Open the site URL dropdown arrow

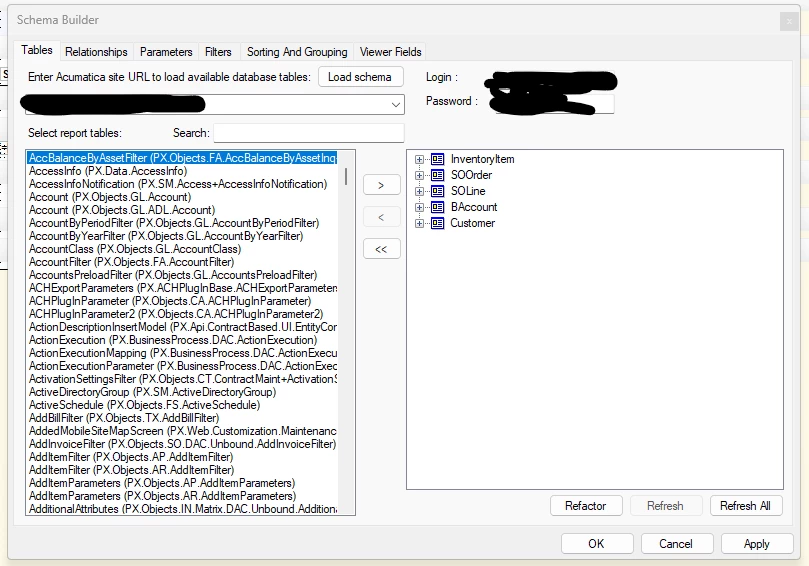point(396,105)
